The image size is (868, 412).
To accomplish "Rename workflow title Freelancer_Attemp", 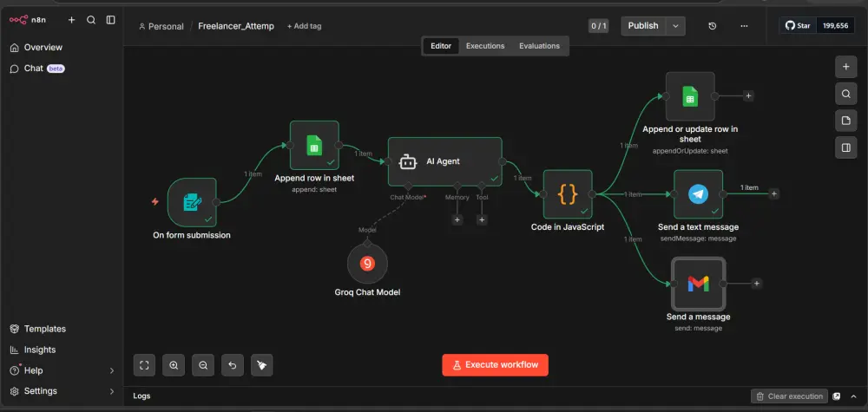I will pos(236,26).
